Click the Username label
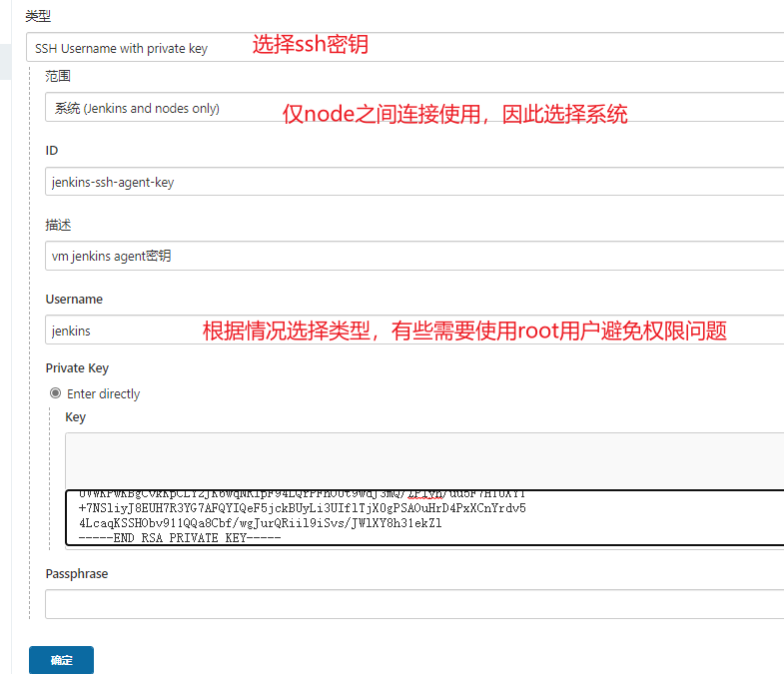 pos(74,299)
